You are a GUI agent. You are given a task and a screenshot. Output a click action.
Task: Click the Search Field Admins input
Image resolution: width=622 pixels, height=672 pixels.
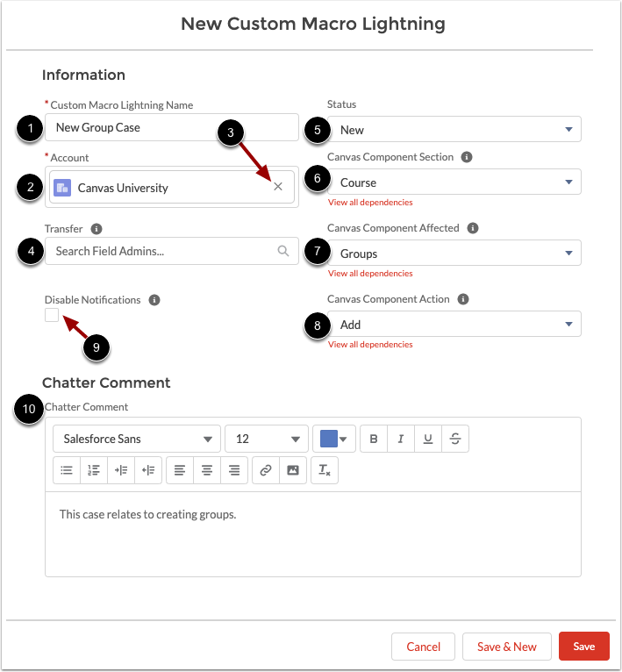pos(172,251)
